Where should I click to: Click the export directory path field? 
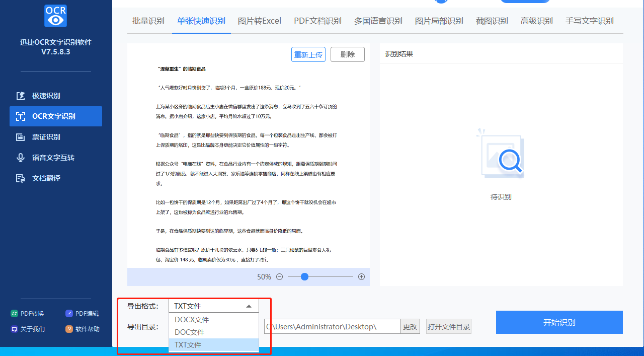click(332, 327)
